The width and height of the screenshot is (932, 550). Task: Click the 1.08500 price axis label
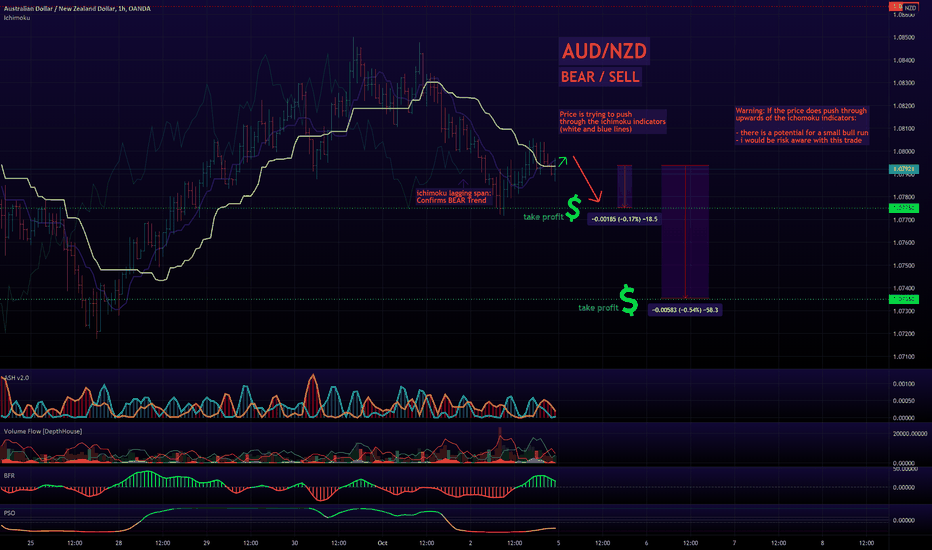click(x=903, y=37)
